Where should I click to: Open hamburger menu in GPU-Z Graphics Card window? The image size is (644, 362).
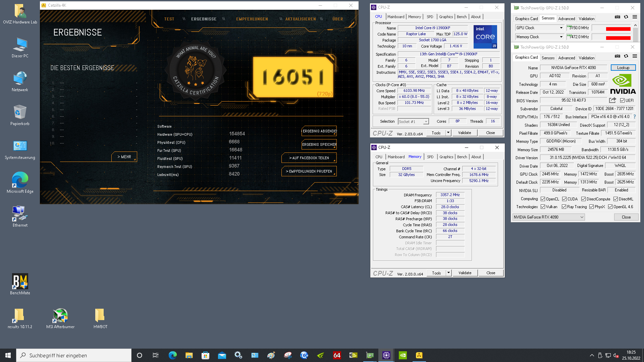click(635, 56)
